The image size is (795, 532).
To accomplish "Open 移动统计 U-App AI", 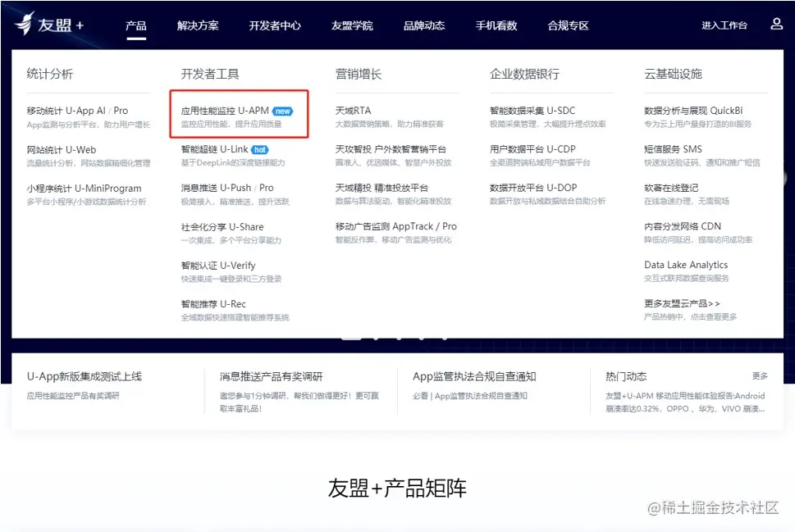I will tap(66, 111).
